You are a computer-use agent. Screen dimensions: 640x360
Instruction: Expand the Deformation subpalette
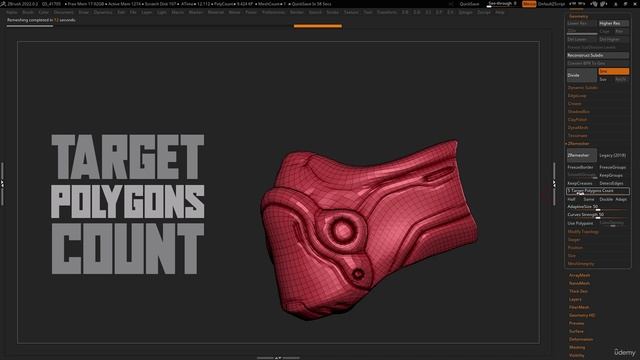[581, 339]
